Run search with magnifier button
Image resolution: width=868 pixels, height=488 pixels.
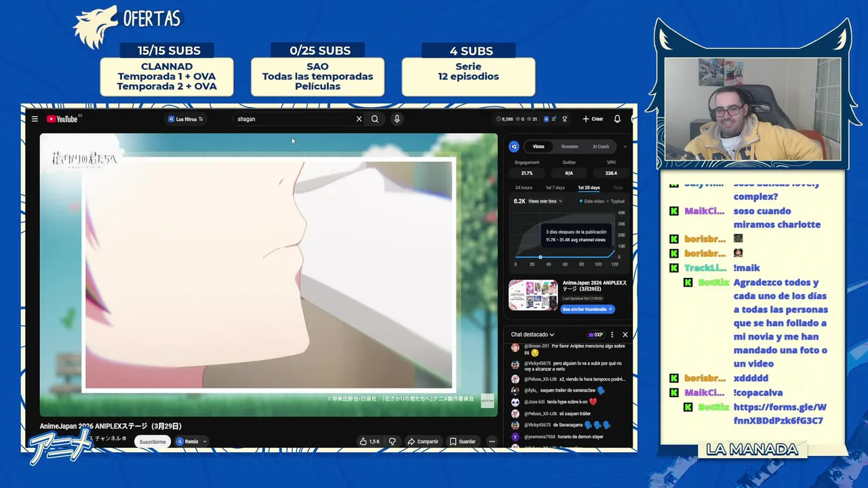coord(375,119)
